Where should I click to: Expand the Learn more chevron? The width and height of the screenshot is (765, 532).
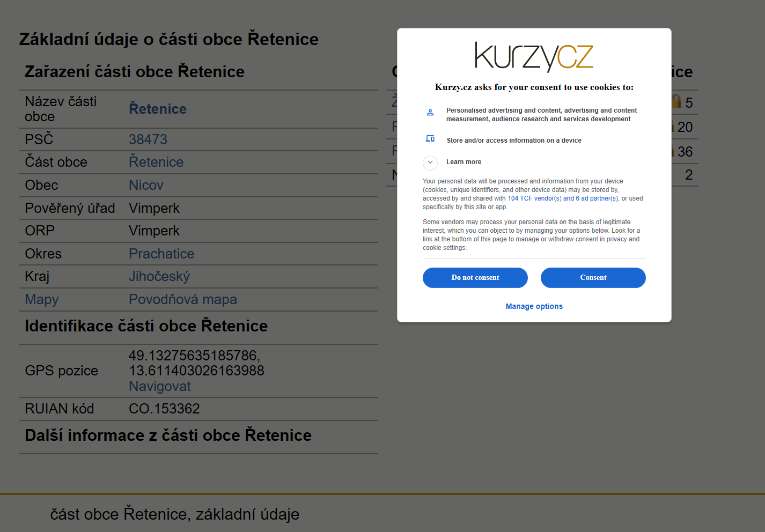point(430,162)
